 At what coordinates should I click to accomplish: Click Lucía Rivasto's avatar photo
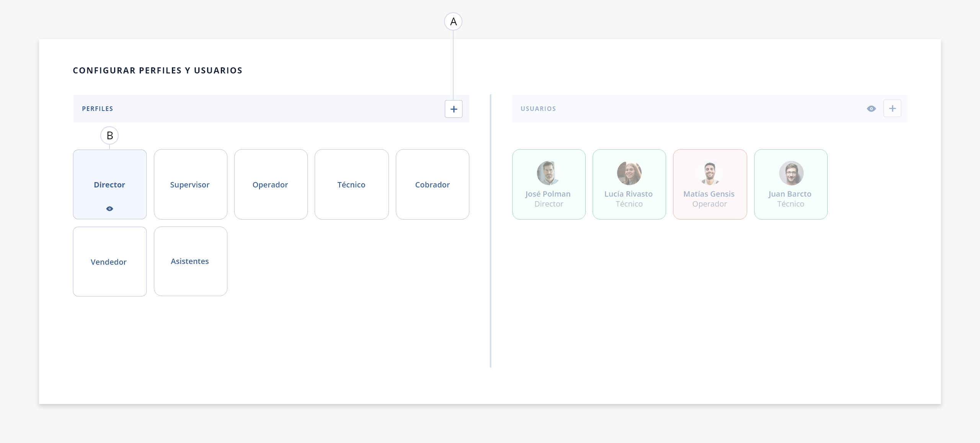pos(629,173)
